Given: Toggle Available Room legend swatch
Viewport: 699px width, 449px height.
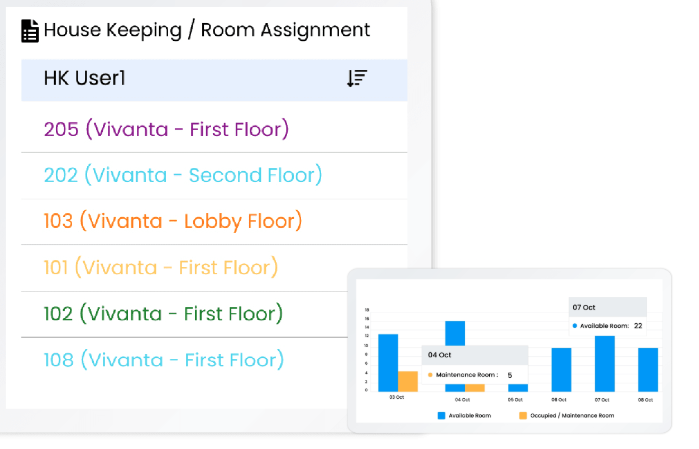Looking at the screenshot, I should (441, 414).
